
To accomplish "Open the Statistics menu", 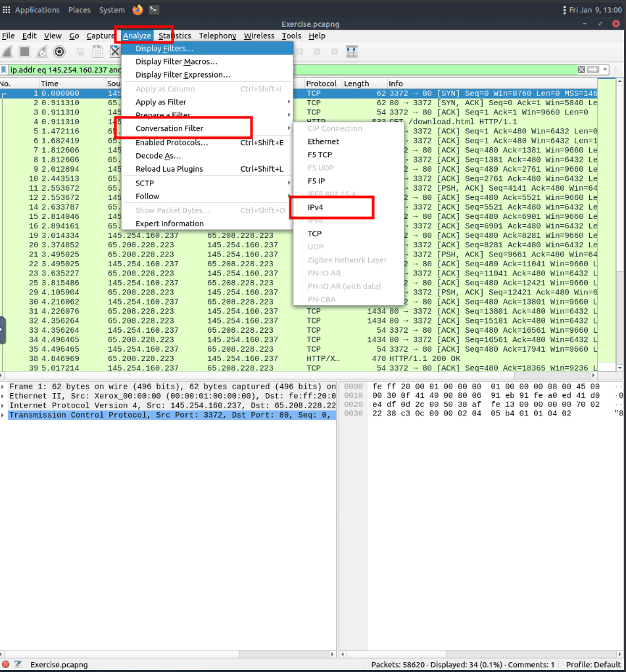I will point(175,36).
